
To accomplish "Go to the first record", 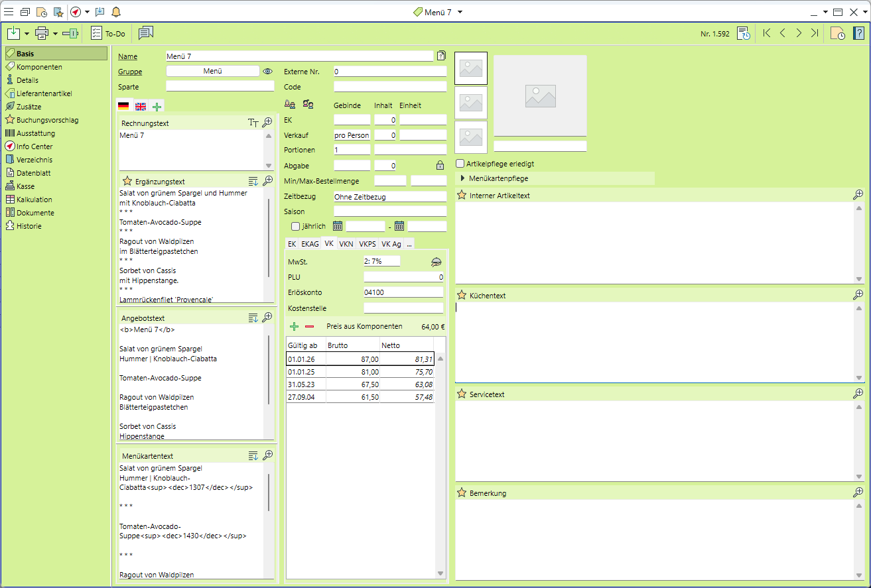I will pos(767,33).
